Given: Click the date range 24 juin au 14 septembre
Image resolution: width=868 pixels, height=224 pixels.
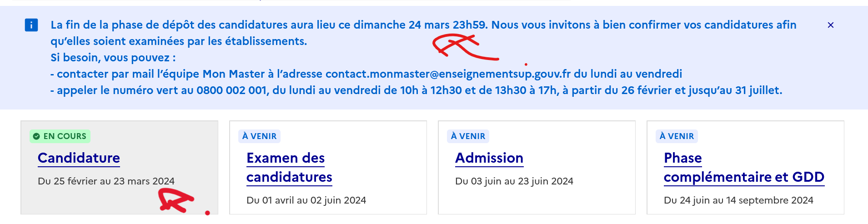Looking at the screenshot, I should [x=738, y=200].
